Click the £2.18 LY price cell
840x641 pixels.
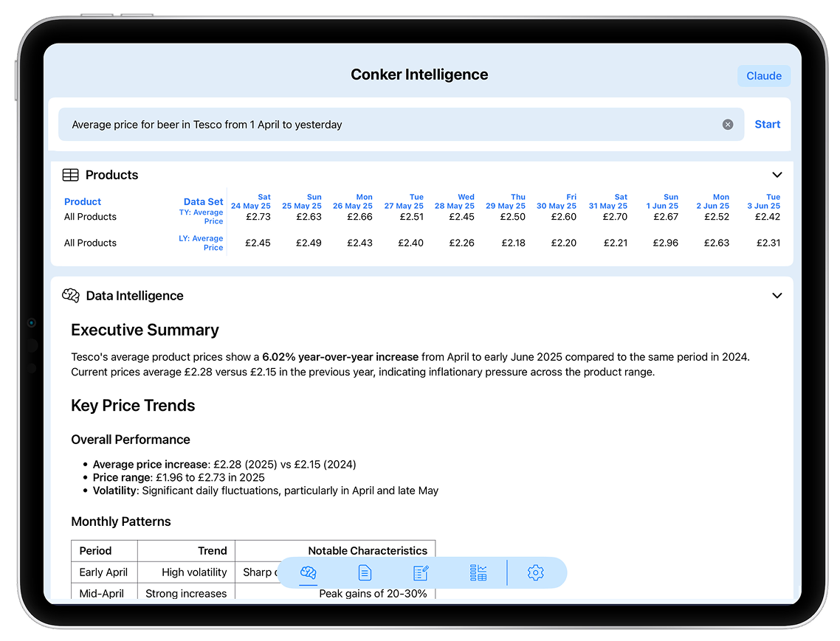513,243
